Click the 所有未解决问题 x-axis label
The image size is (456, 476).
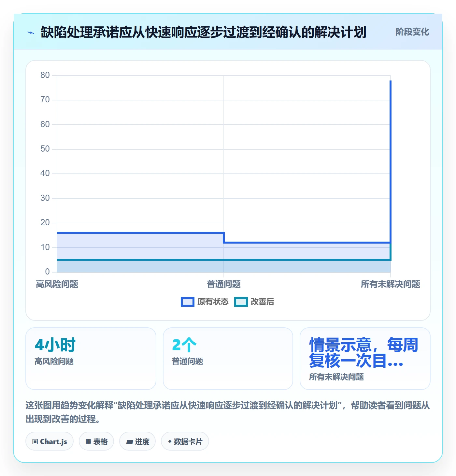click(391, 284)
